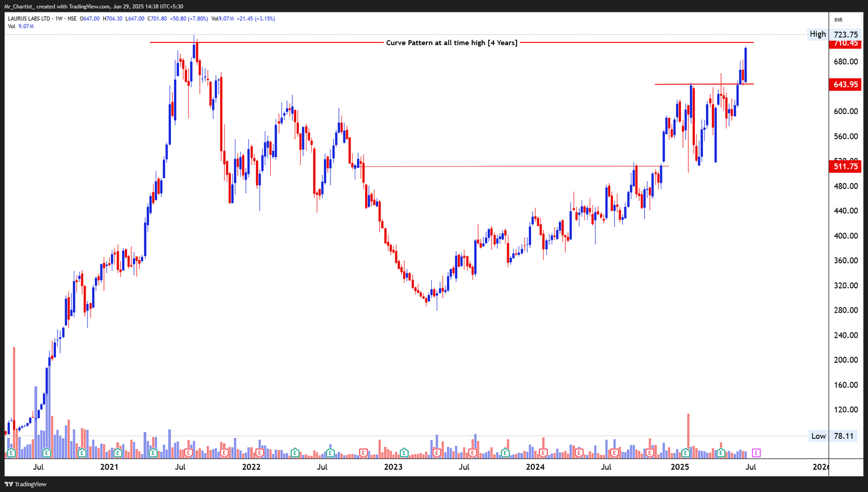Click the TradingView logo at bottom left
Viewport: 868px width, 492px height.
coord(8,484)
